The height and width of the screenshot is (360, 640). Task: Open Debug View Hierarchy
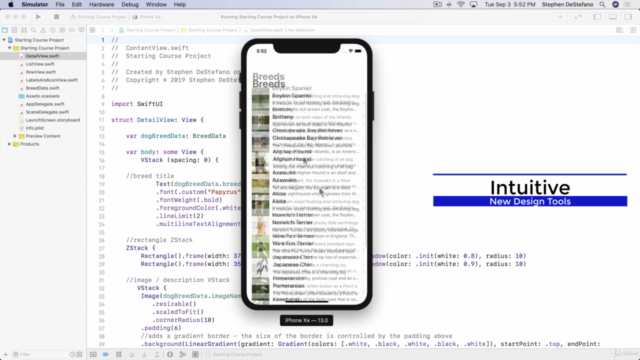pos(170,354)
